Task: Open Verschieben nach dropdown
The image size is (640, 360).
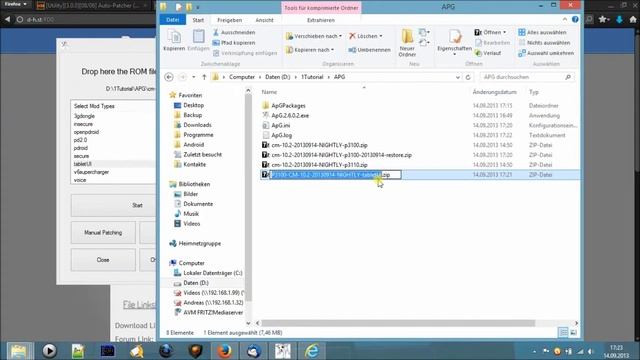Action: [x=313, y=36]
